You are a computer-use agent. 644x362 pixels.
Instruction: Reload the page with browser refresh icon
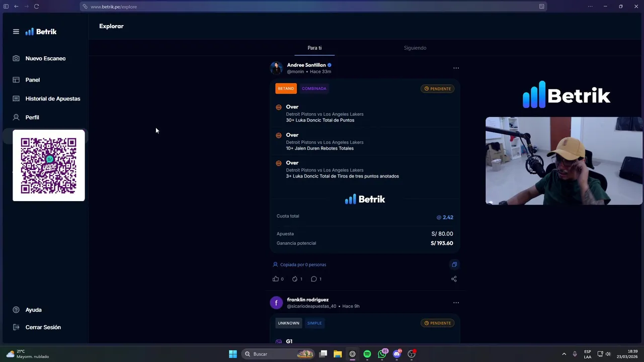pyautogui.click(x=36, y=7)
